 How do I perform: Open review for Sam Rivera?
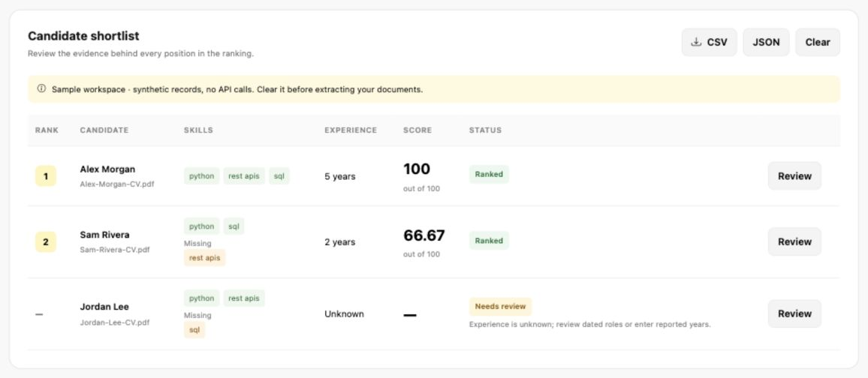coord(794,241)
